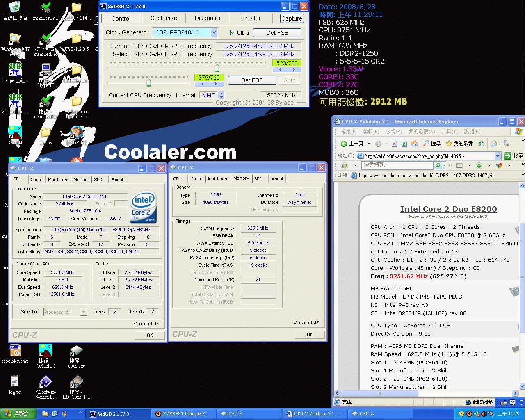
Task: Click the green search magnifier in IE toolbar
Action: (438, 165)
